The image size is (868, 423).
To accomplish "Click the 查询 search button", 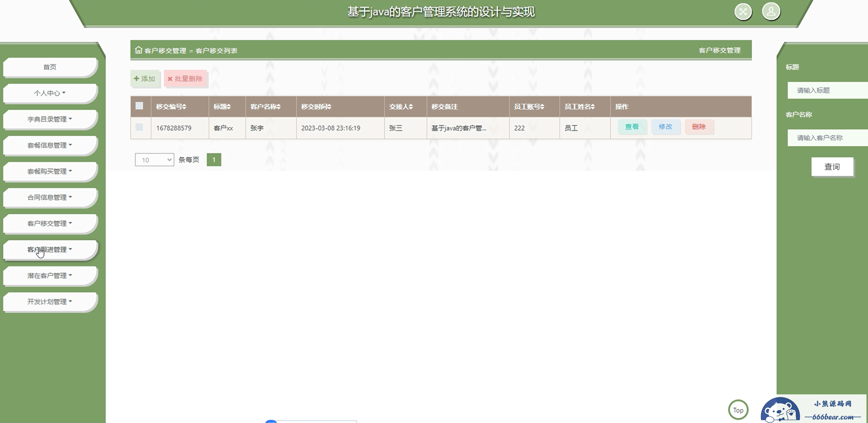I will pos(832,167).
